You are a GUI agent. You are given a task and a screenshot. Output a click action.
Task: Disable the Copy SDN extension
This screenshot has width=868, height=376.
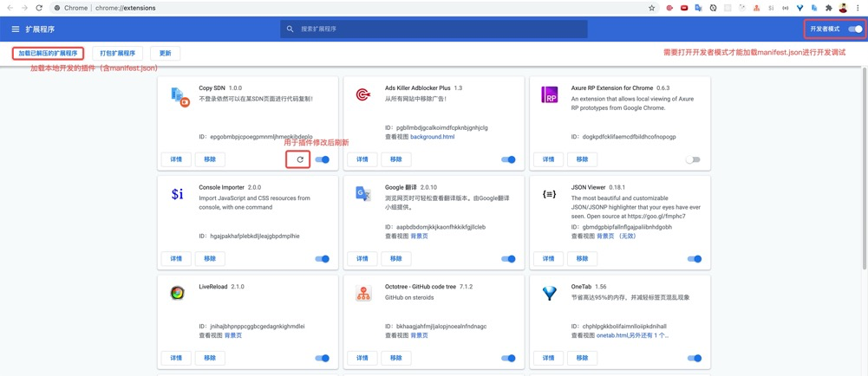tap(323, 159)
